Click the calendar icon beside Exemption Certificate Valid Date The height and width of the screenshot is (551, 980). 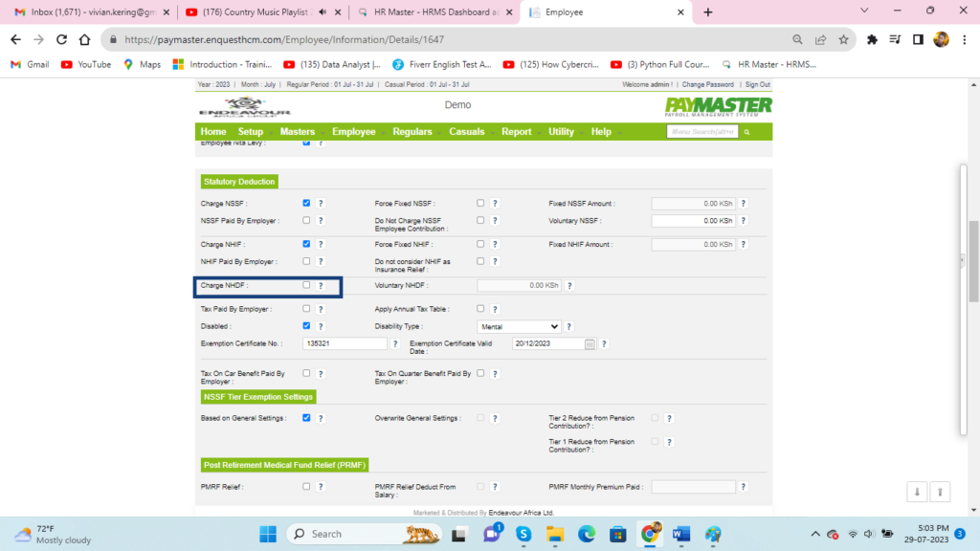[590, 343]
